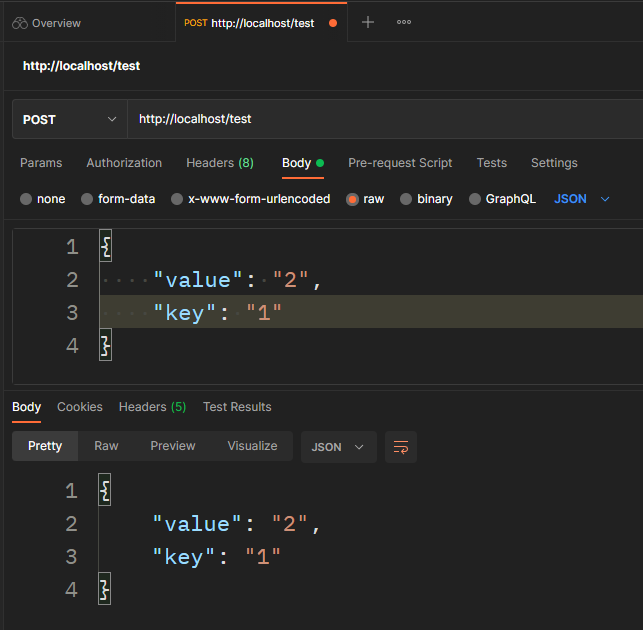Open the response JSON format dropdown
Screen dimensions: 643x630
[338, 447]
